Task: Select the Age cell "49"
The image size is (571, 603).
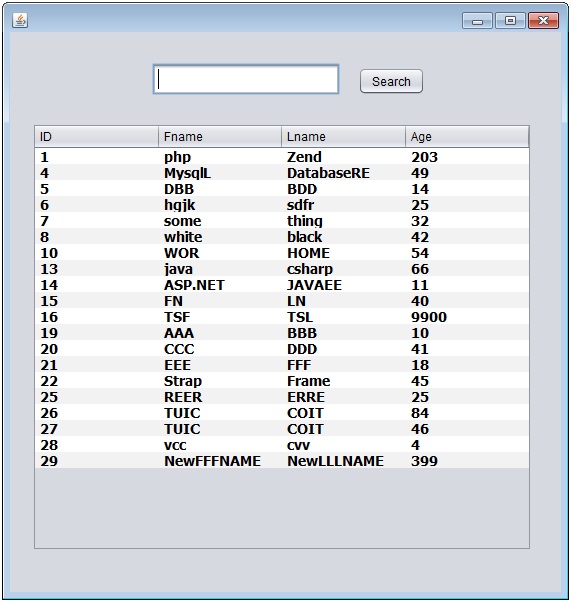Action: [x=467, y=173]
